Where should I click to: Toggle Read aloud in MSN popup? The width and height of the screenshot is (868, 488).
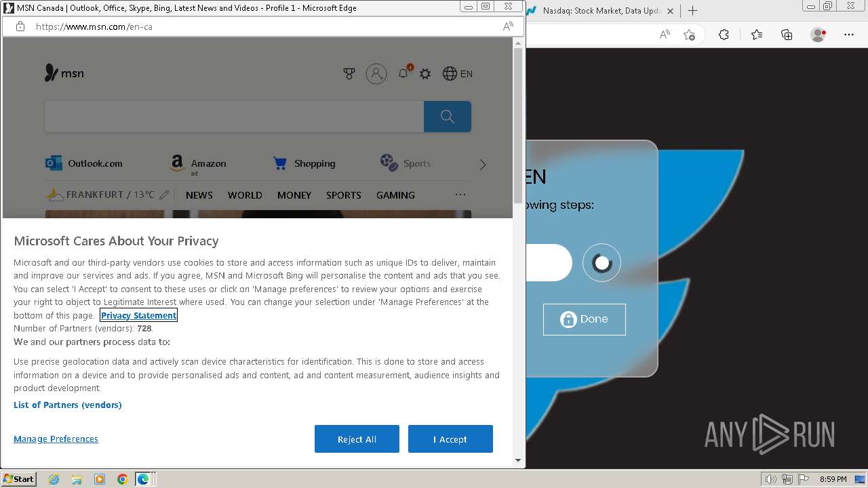pyautogui.click(x=508, y=26)
